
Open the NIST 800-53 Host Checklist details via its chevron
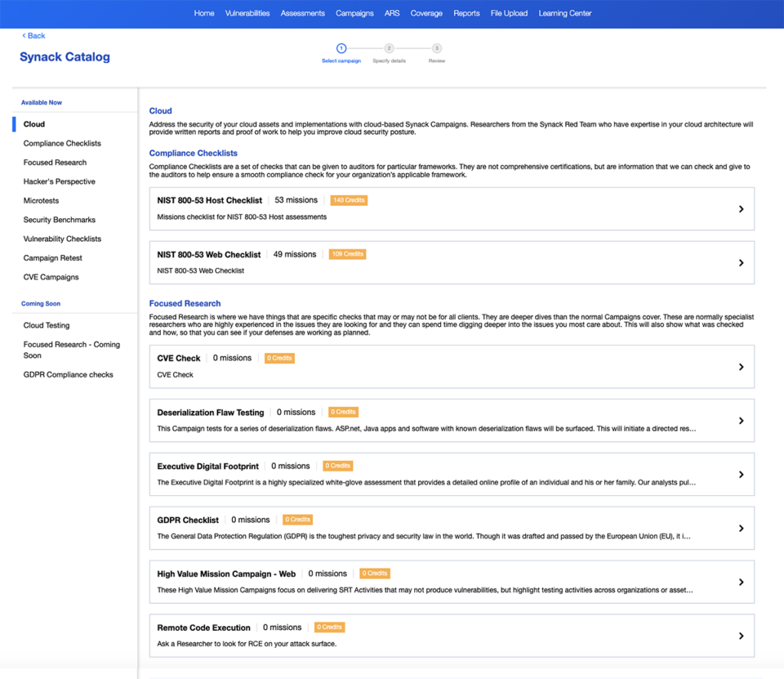(x=740, y=208)
